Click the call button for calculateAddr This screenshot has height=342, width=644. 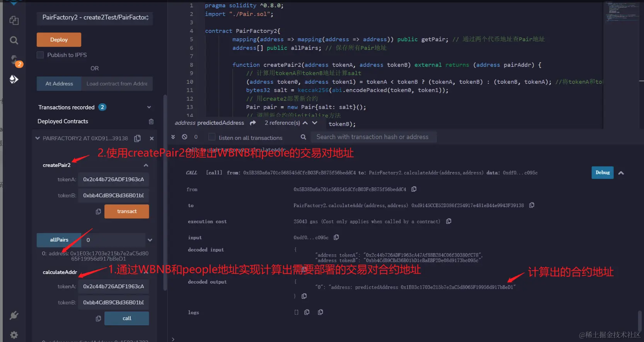pyautogui.click(x=127, y=318)
